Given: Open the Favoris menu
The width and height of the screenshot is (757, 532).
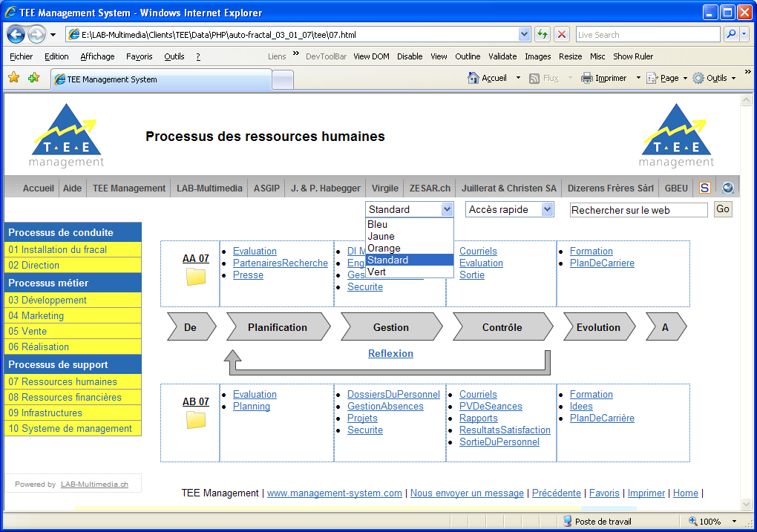Looking at the screenshot, I should point(139,56).
